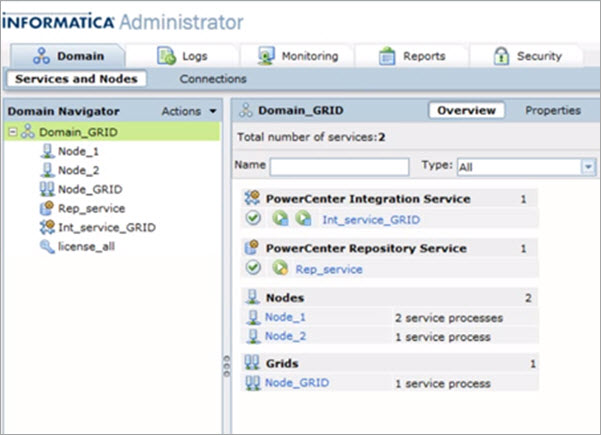Click the Type combo box showing All

pyautogui.click(x=526, y=167)
